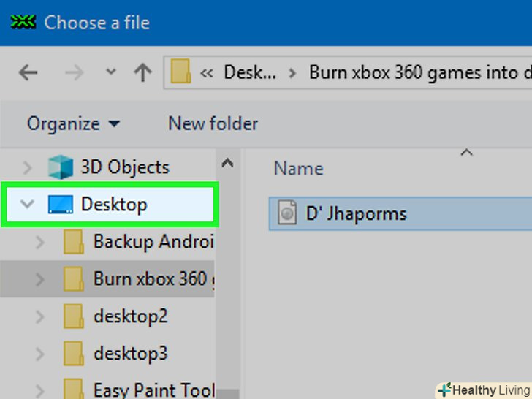Select the Desk... breadcrumb segment

250,72
